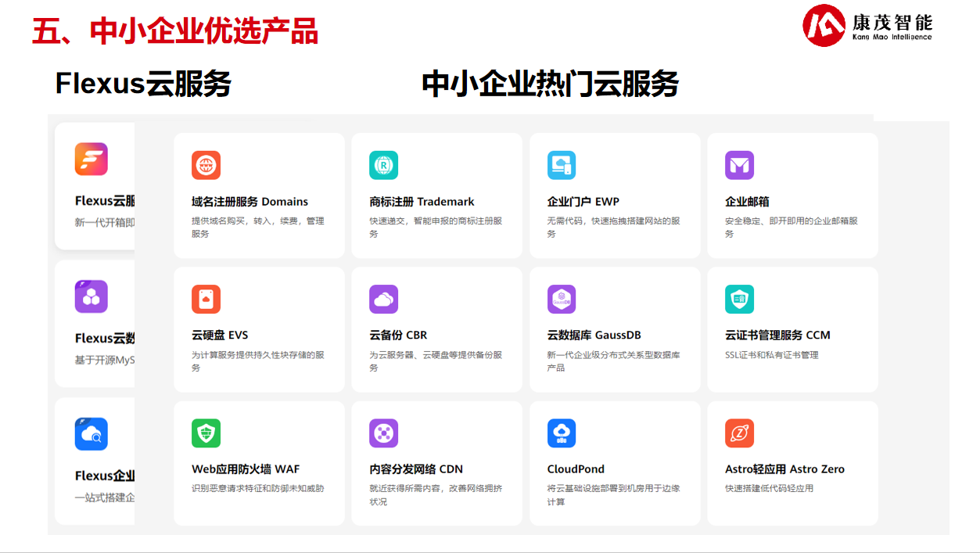This screenshot has width=980, height=553.
Task: Click the purple 企业邮箱 envelope icon
Action: pos(739,165)
